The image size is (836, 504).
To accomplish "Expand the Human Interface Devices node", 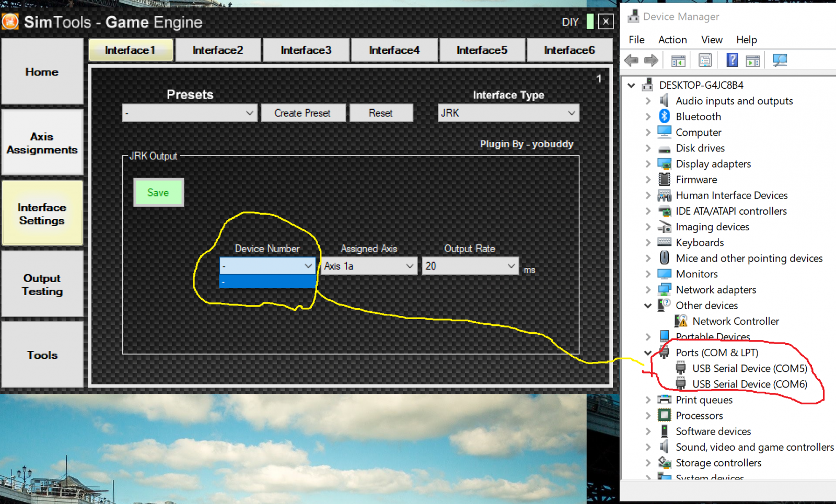I will [x=648, y=195].
